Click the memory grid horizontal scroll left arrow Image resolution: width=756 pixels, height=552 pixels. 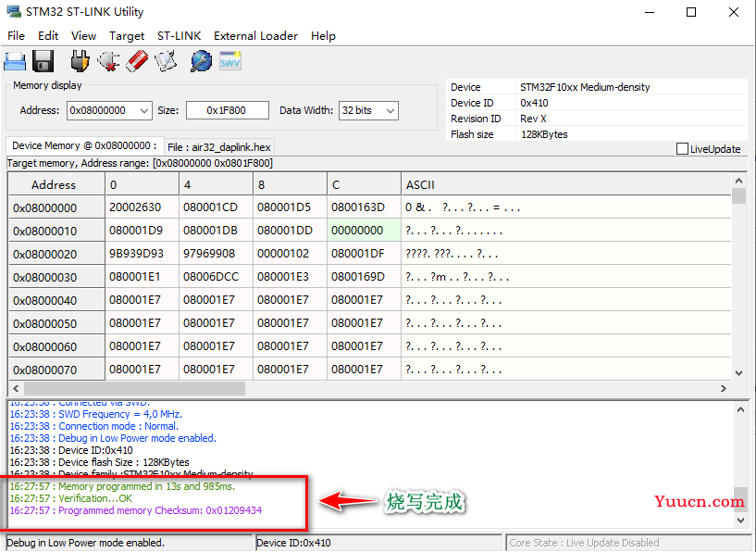click(16, 388)
